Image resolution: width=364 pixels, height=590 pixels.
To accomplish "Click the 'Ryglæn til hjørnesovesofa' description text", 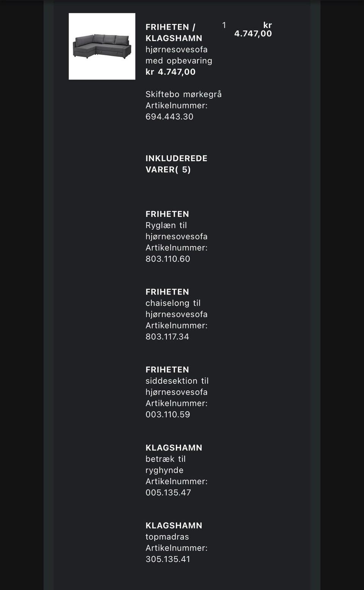I will tap(176, 231).
